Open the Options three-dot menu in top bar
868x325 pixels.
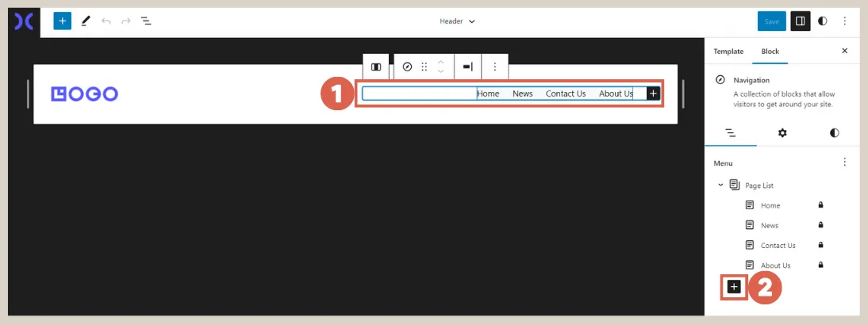click(845, 21)
